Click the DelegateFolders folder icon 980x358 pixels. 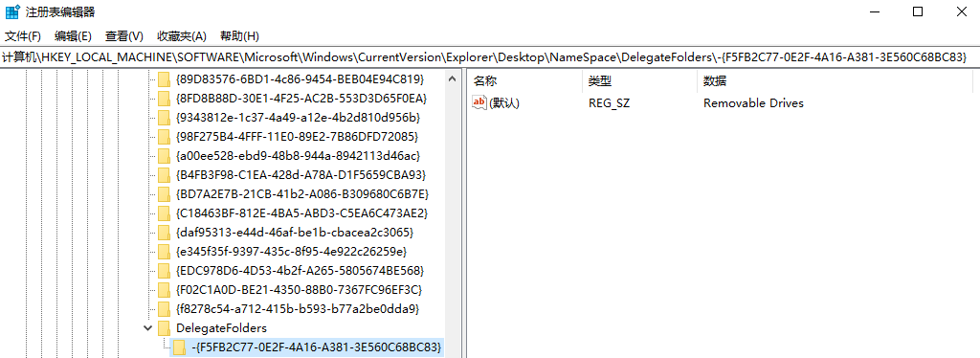tap(164, 328)
